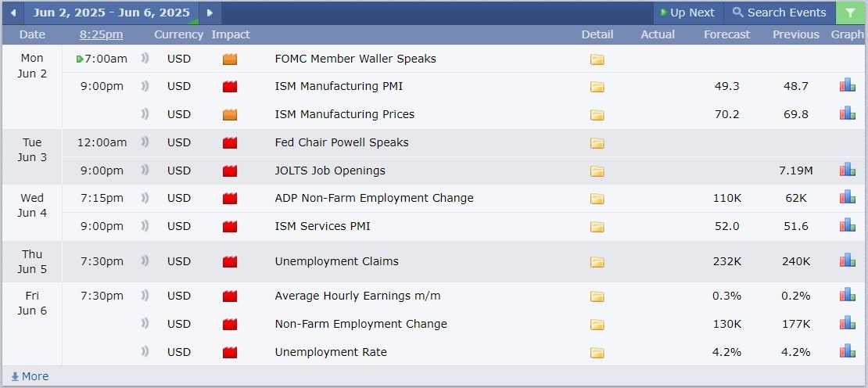Screen dimensions: 868x388
Task: Expand more events with the More link
Action: pyautogui.click(x=30, y=376)
